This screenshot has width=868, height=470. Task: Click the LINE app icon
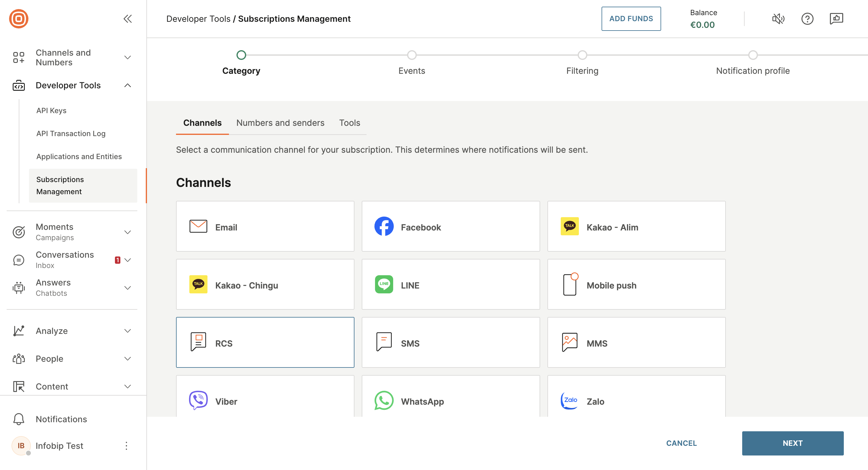click(384, 284)
